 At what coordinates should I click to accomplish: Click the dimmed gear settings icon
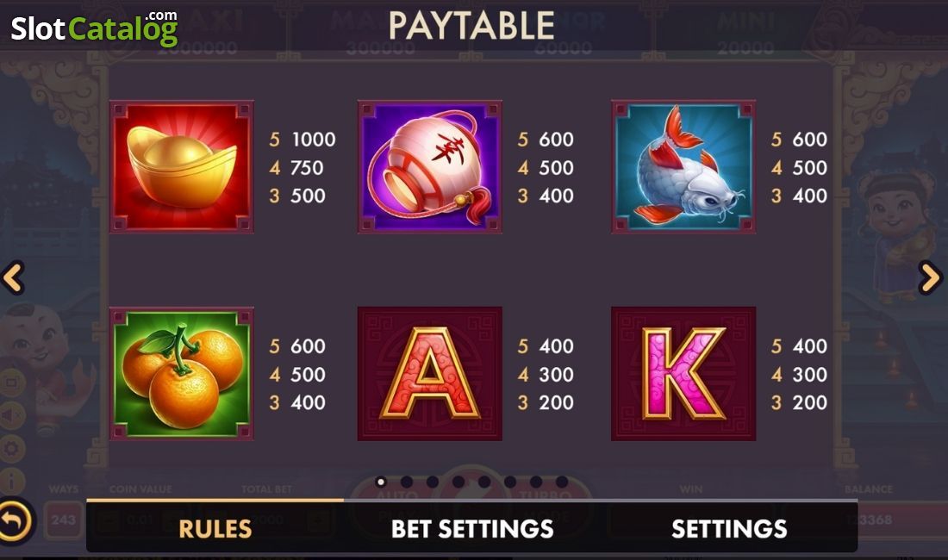[x=11, y=448]
